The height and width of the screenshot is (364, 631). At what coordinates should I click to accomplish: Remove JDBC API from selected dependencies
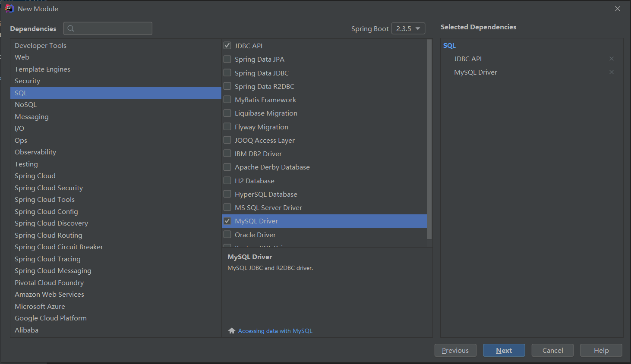click(611, 59)
